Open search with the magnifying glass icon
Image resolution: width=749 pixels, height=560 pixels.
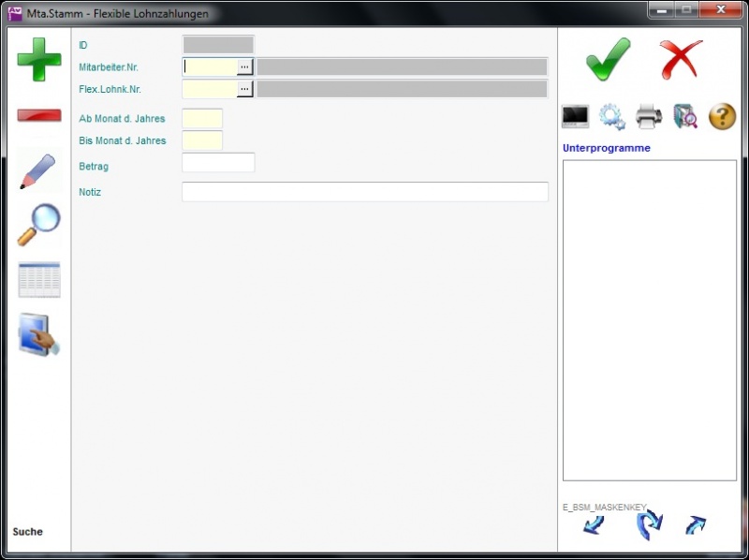(39, 225)
